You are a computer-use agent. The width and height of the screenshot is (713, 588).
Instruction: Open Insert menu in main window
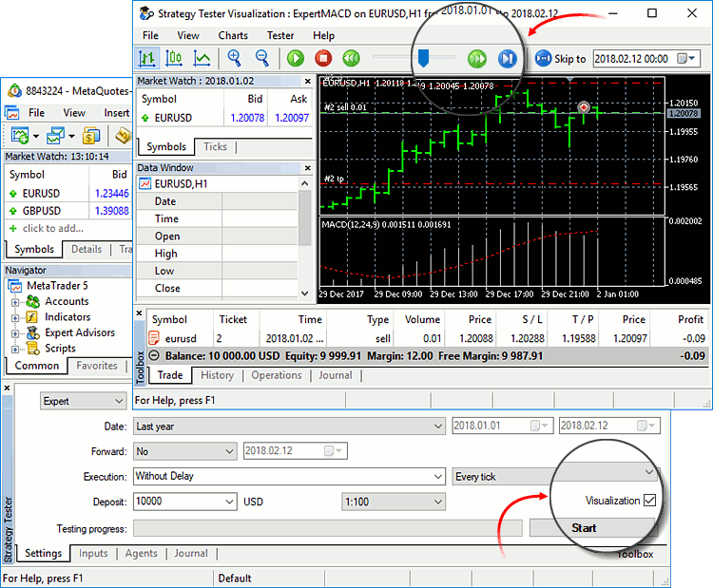pos(116,113)
